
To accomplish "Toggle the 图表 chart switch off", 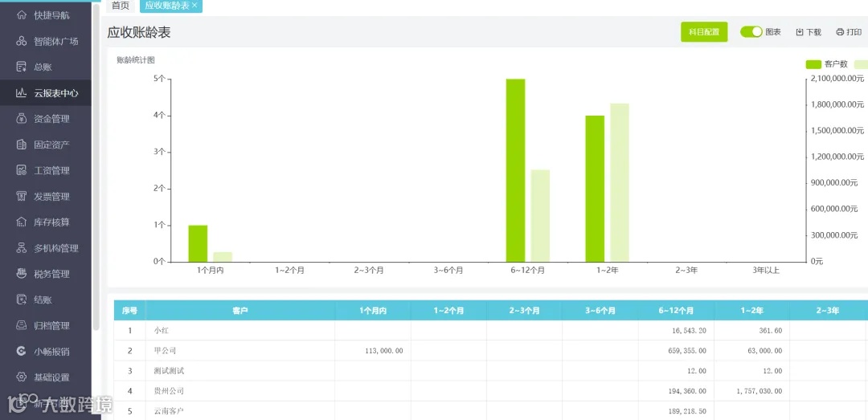I will [x=751, y=32].
